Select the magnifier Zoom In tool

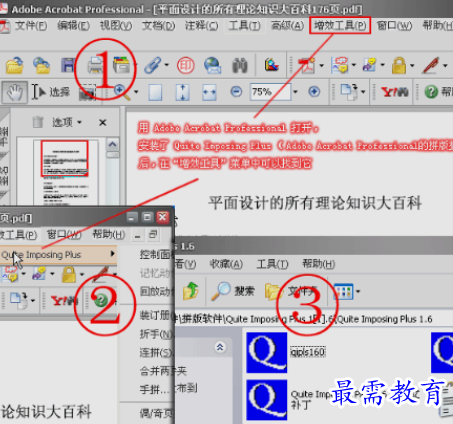pos(122,92)
